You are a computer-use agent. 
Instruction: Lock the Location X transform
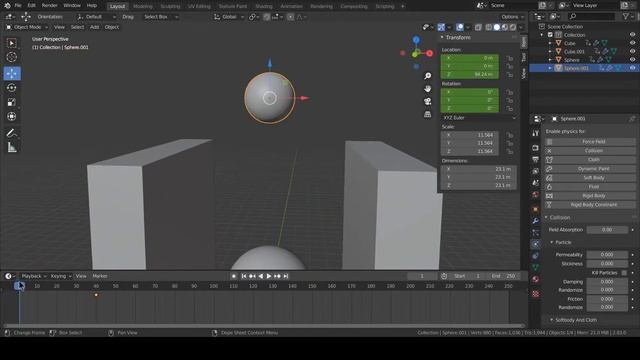pos(510,58)
